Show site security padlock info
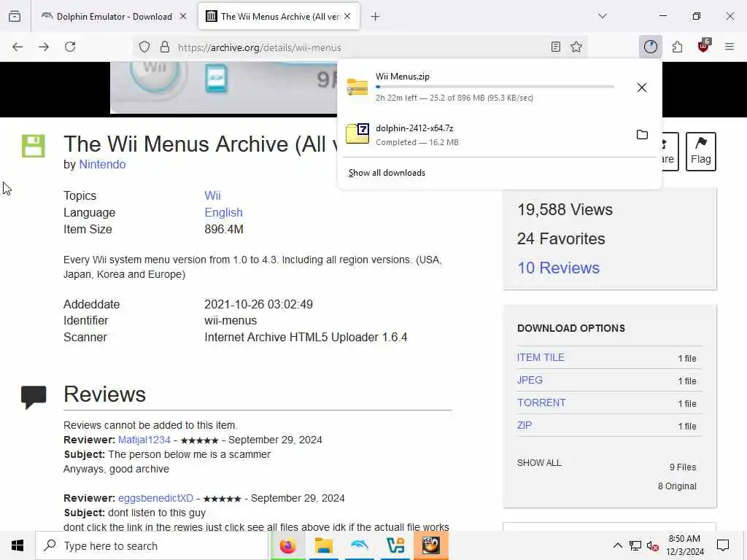The image size is (747, 560). [x=165, y=47]
